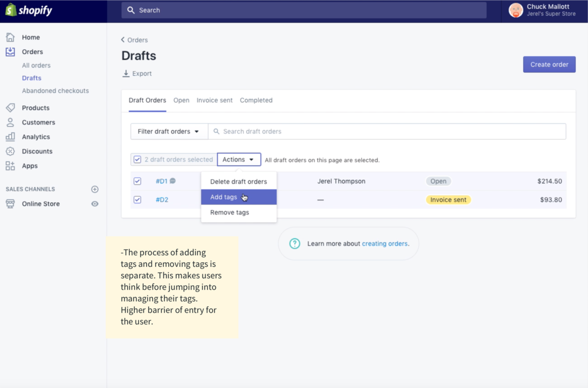Choose Add tags in the Actions menu
The image size is (588, 388).
coord(239,197)
